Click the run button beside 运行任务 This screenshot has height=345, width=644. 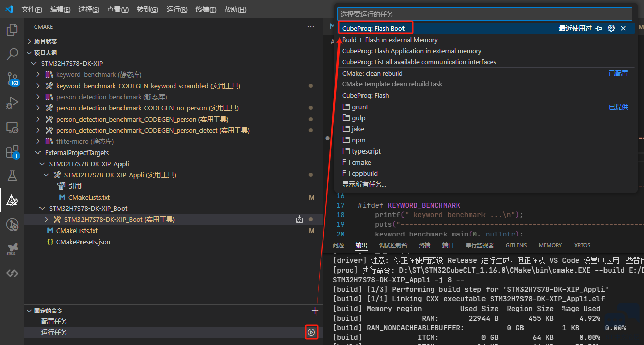point(311,332)
